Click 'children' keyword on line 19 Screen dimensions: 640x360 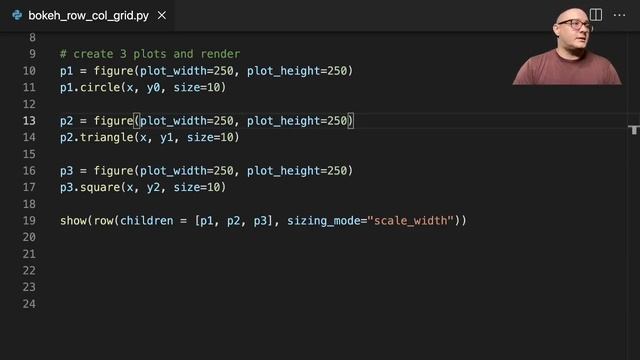pyautogui.click(x=147, y=221)
